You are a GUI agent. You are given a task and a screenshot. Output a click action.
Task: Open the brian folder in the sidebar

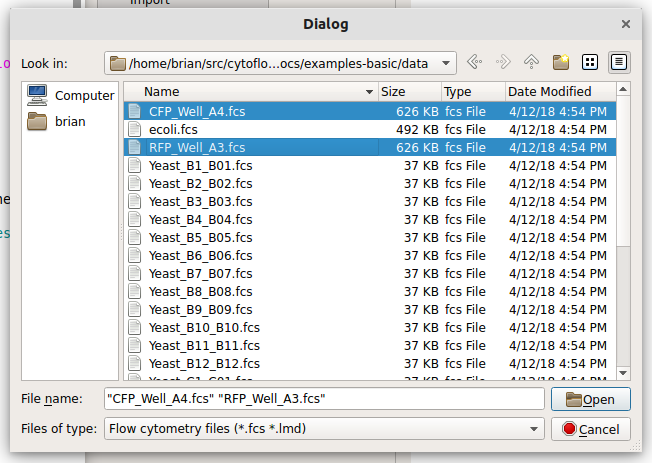click(57, 121)
